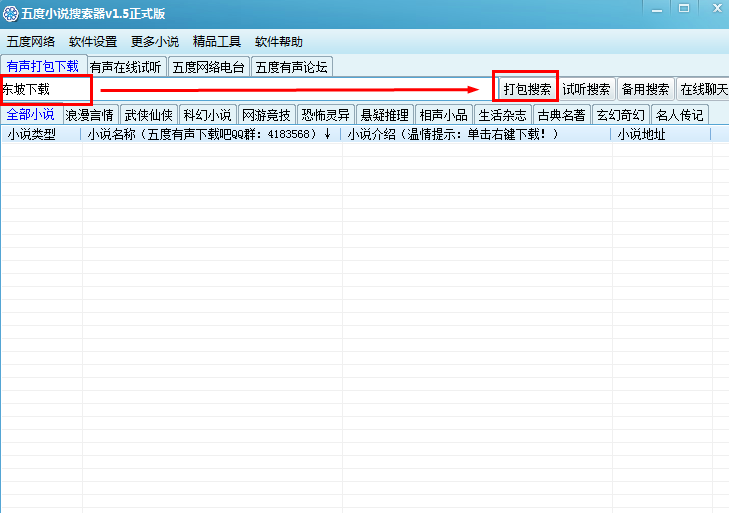729x513 pixels.
Task: Click the 试听搜索 button
Action: click(x=586, y=89)
